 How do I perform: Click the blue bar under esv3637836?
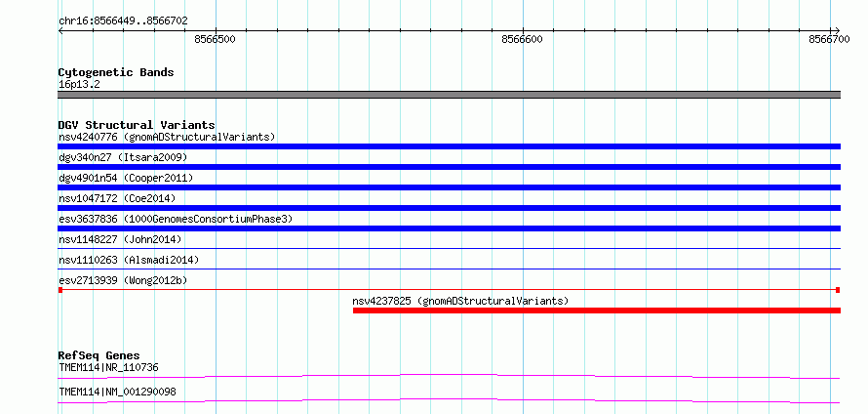click(449, 228)
